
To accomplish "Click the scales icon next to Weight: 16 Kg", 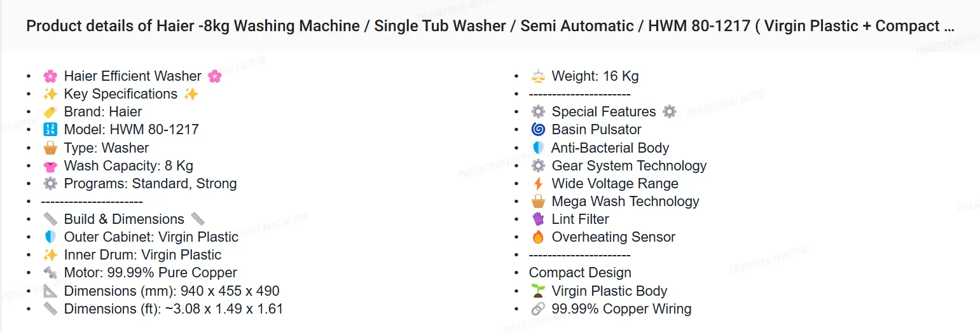I will [538, 76].
